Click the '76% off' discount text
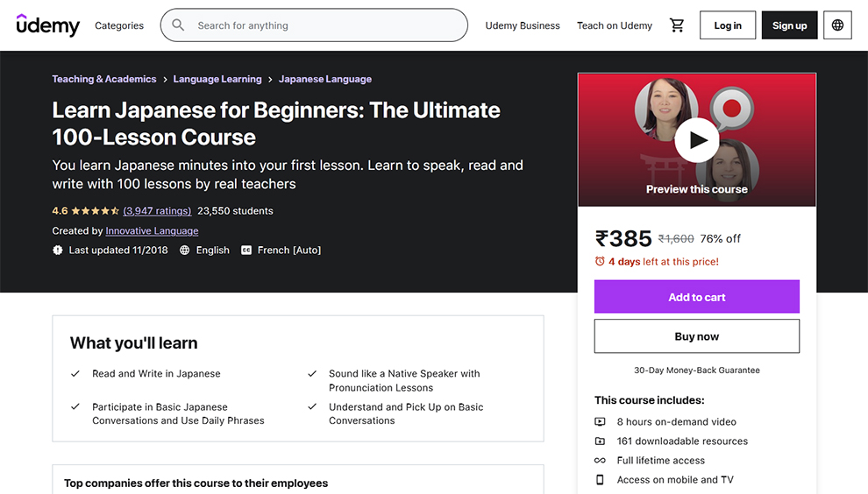Screen dimensions: 868x494 pyautogui.click(x=720, y=238)
